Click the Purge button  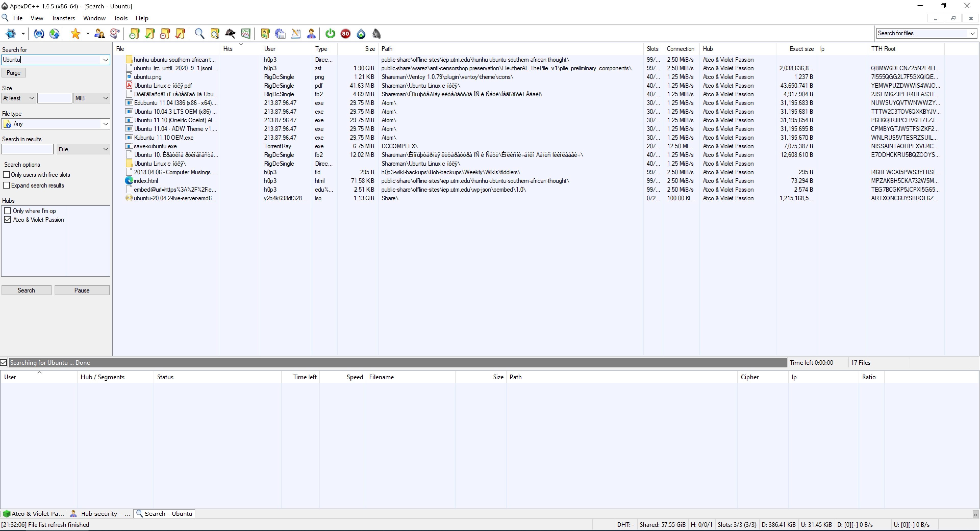point(14,73)
